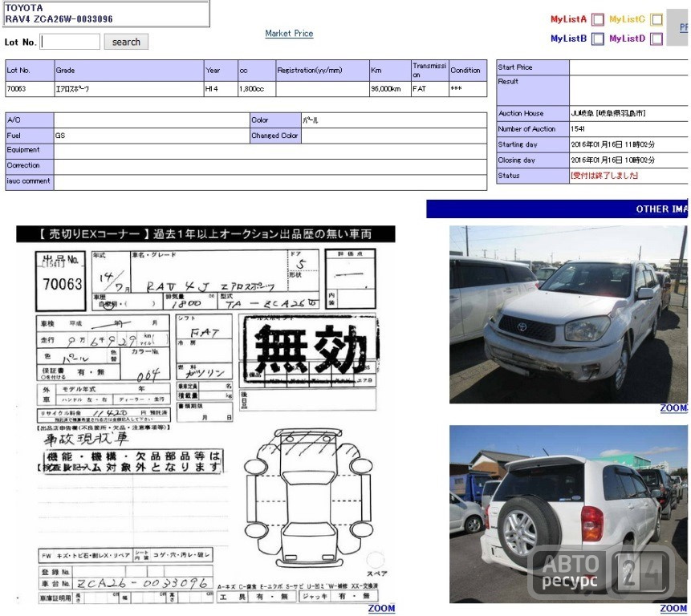Click the Grade column header
691x616 pixels.
tap(129, 71)
